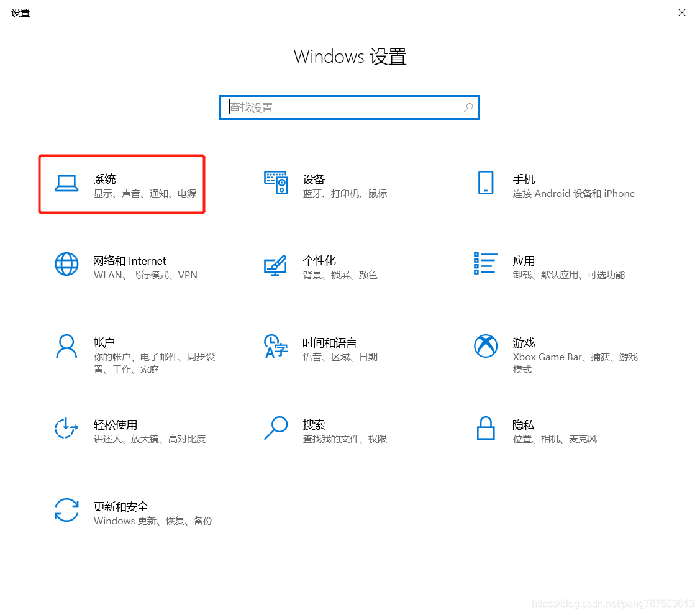700x615 pixels.
Task: Open the 帐户 settings title
Action: coord(104,342)
